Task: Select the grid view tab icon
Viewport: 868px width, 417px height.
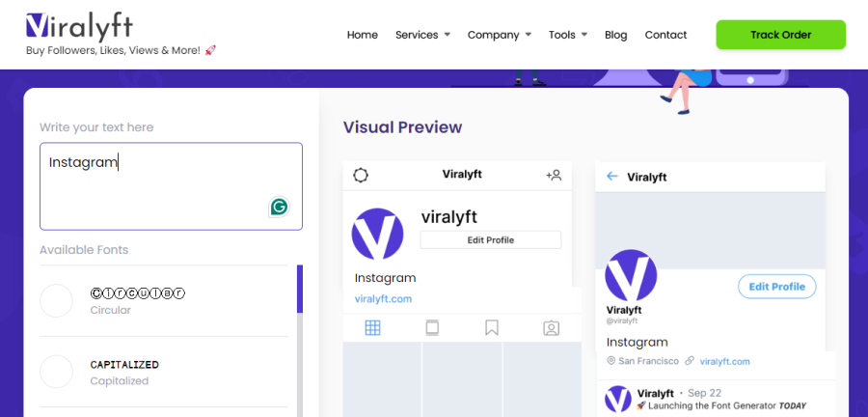Action: pyautogui.click(x=372, y=328)
